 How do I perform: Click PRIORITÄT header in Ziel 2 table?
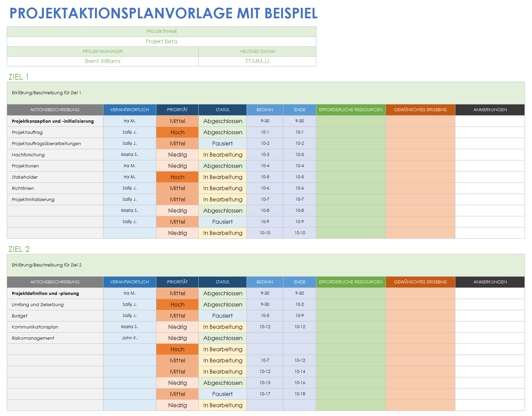pyautogui.click(x=177, y=282)
